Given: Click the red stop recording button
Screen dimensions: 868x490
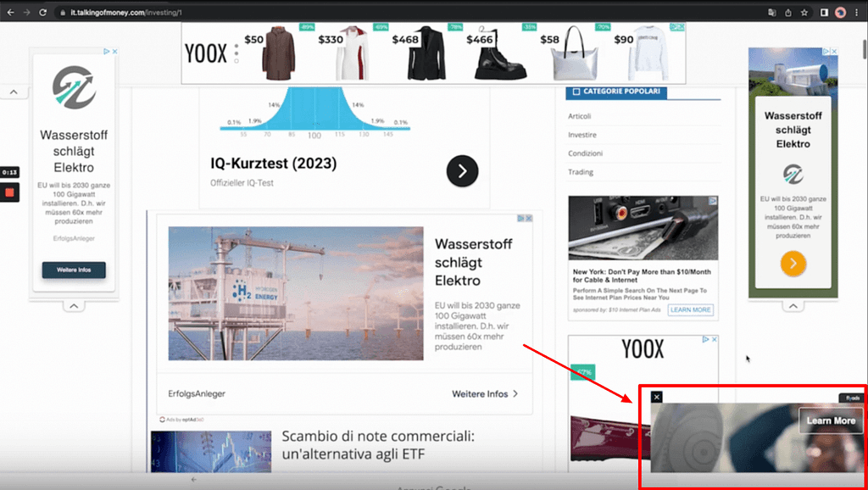Looking at the screenshot, I should coord(9,192).
